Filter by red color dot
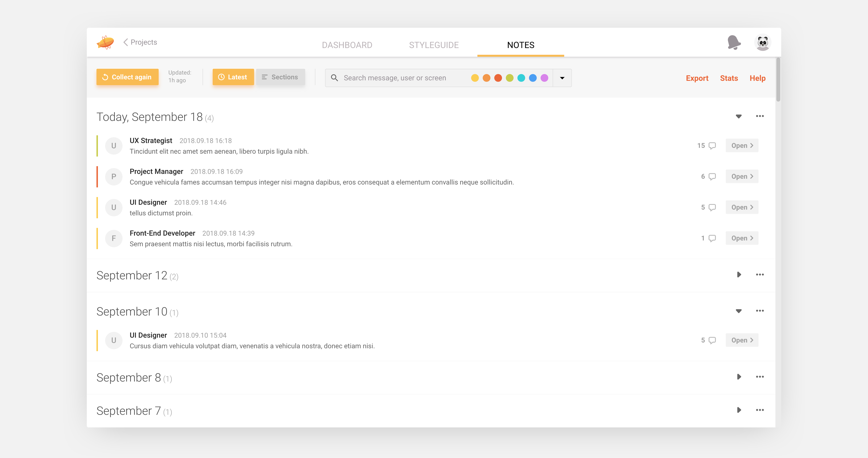Viewport: 868px width, 458px height. coord(498,78)
